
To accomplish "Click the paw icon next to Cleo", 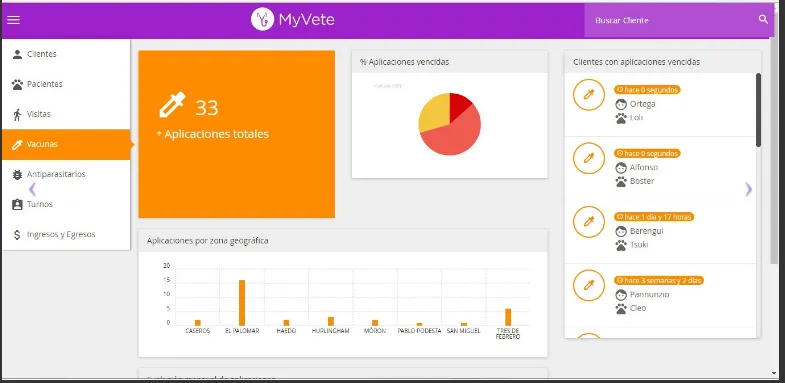I will coord(621,309).
